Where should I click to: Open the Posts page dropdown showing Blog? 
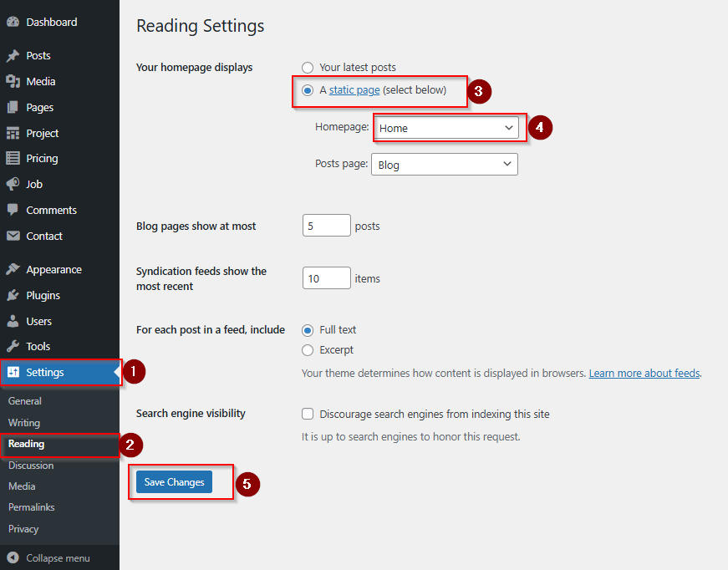444,165
